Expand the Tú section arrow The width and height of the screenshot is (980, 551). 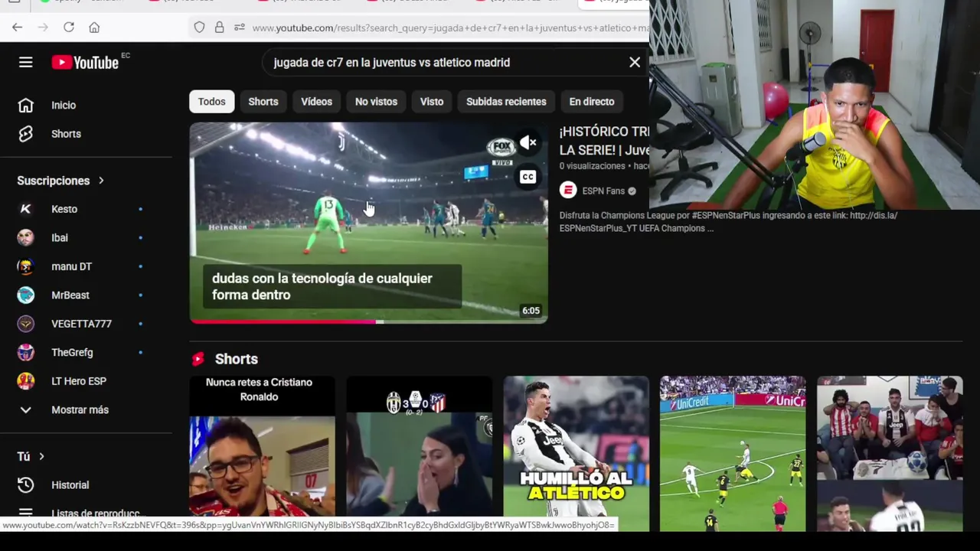(41, 457)
